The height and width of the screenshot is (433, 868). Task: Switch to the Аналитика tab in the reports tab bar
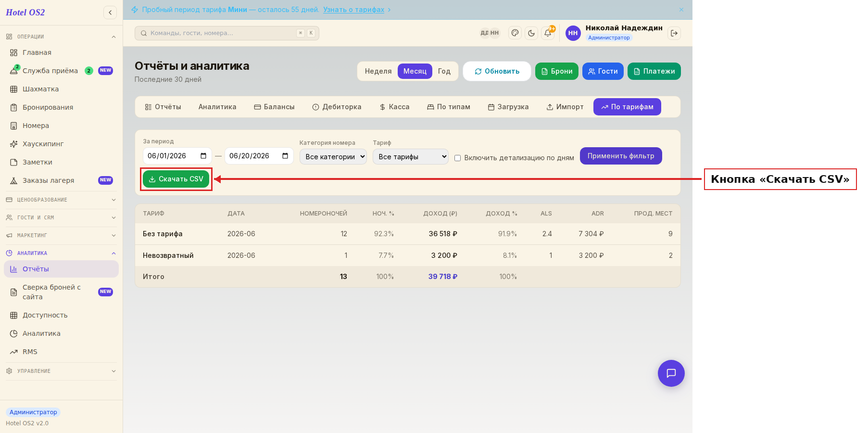pos(217,107)
